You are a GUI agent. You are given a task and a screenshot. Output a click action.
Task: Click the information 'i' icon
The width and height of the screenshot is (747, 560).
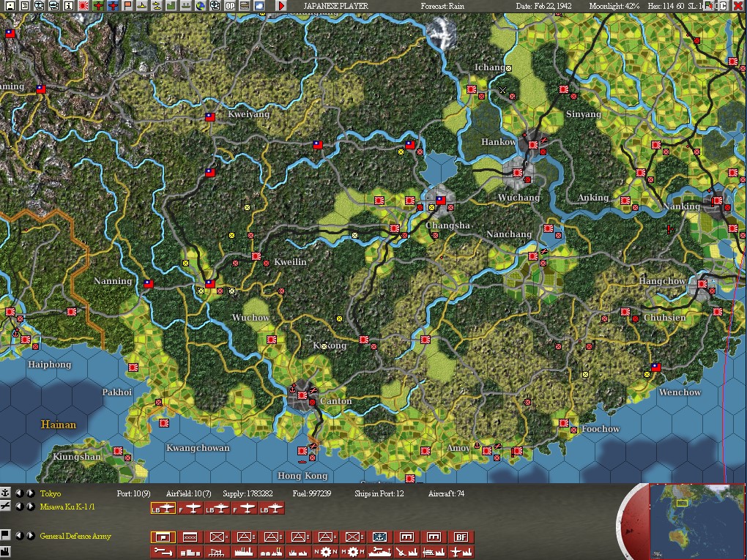[69, 6]
